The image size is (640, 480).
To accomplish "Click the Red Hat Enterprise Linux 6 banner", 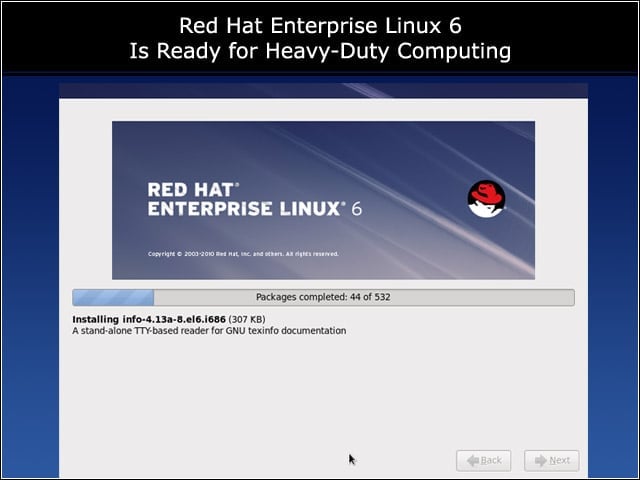I will [323, 200].
